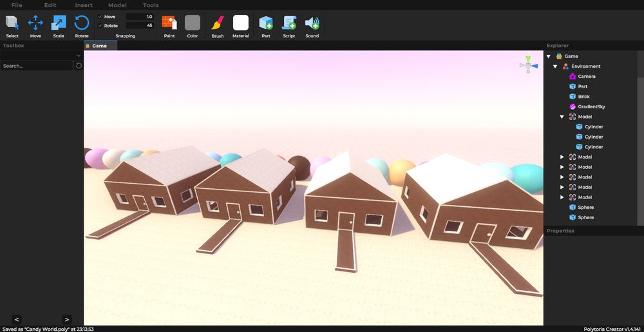Select Camera in the Explorer
This screenshot has width=644, height=332.
pyautogui.click(x=587, y=77)
